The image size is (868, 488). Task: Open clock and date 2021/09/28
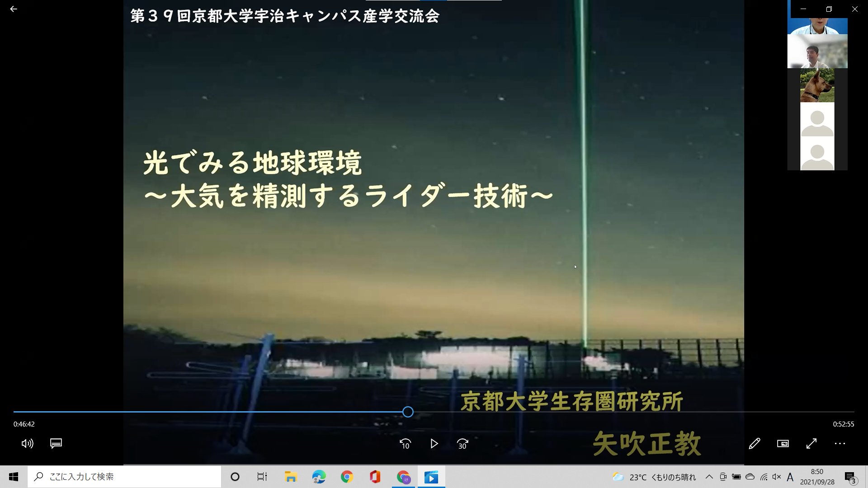click(817, 477)
